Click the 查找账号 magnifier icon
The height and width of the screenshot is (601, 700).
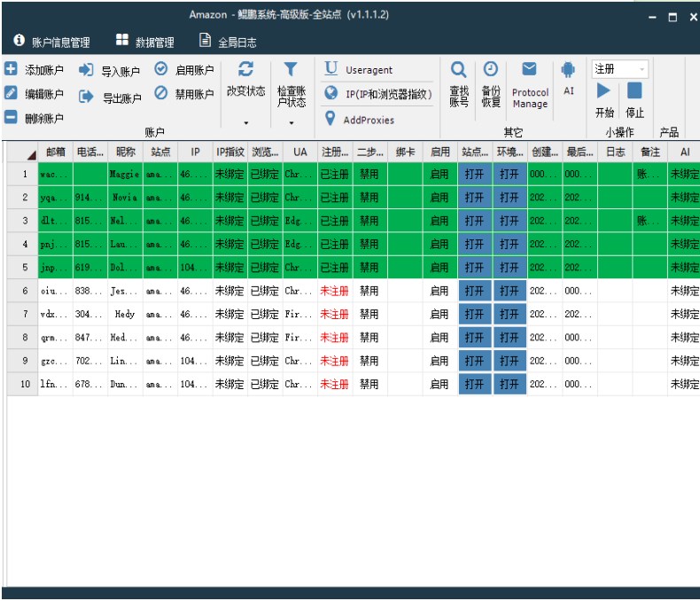[458, 70]
